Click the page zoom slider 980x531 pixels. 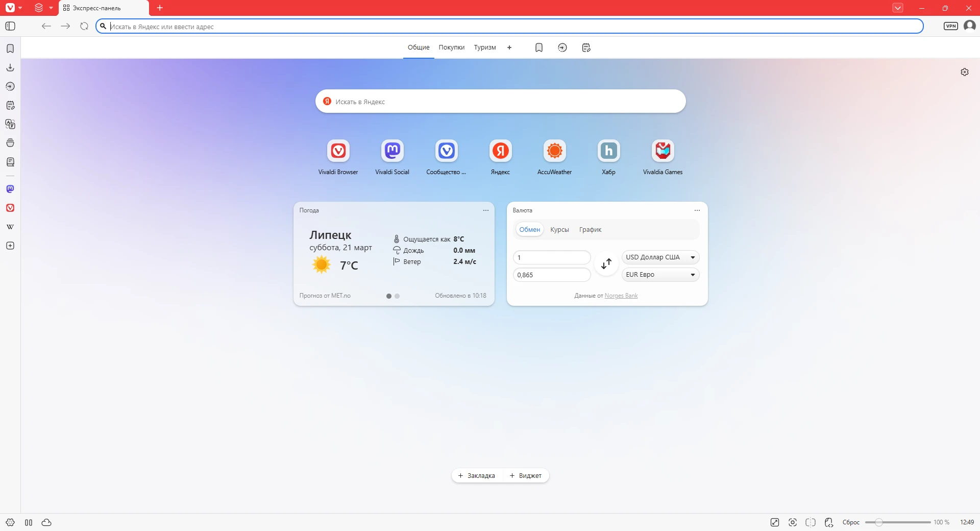897,522
